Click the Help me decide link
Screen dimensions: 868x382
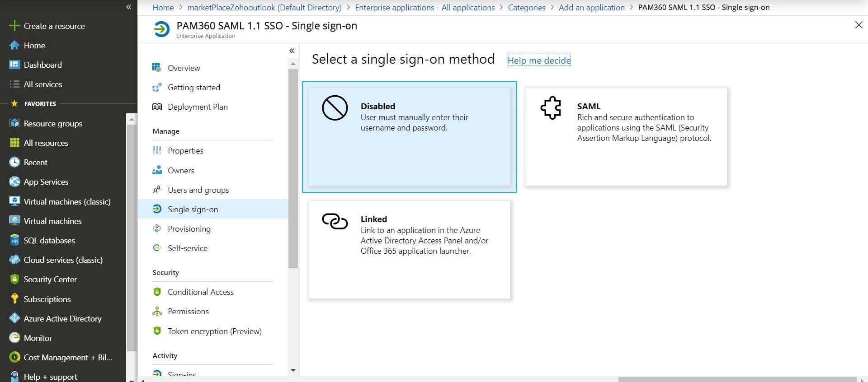[x=539, y=61]
